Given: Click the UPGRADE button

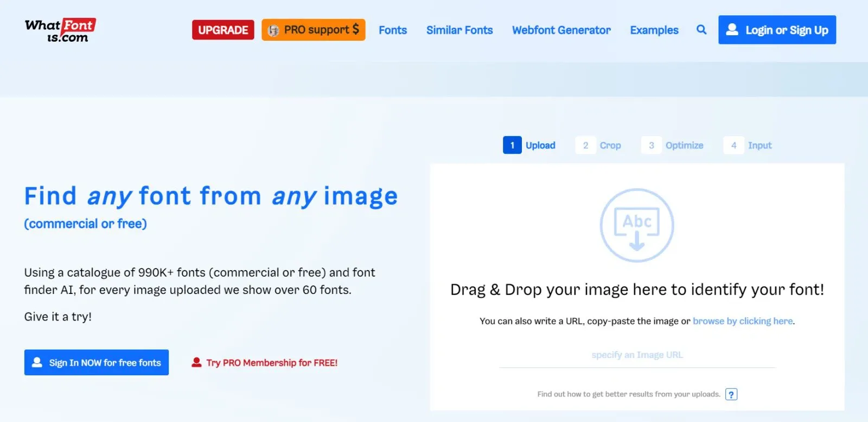Looking at the screenshot, I should 223,30.
